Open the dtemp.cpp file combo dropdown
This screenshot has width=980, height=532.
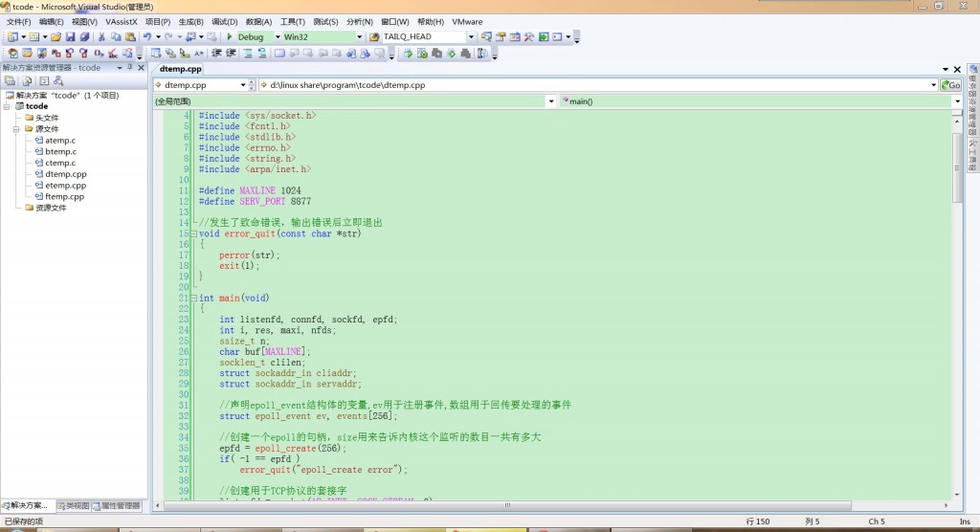click(x=243, y=85)
